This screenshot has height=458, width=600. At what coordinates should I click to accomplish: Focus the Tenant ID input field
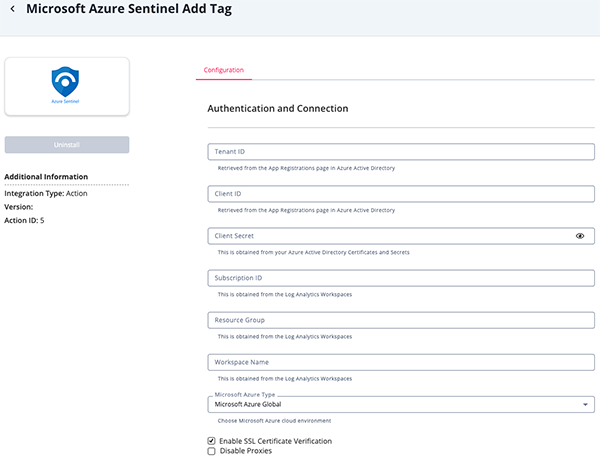click(x=401, y=152)
